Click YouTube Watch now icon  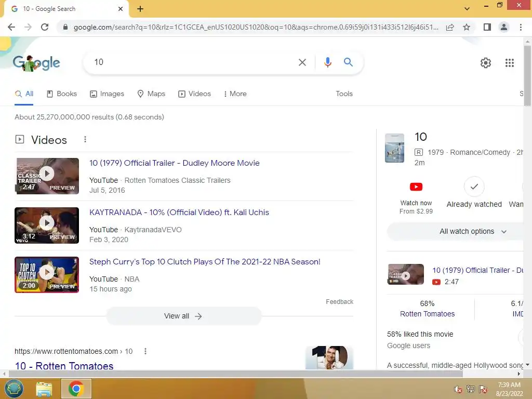pos(416,187)
